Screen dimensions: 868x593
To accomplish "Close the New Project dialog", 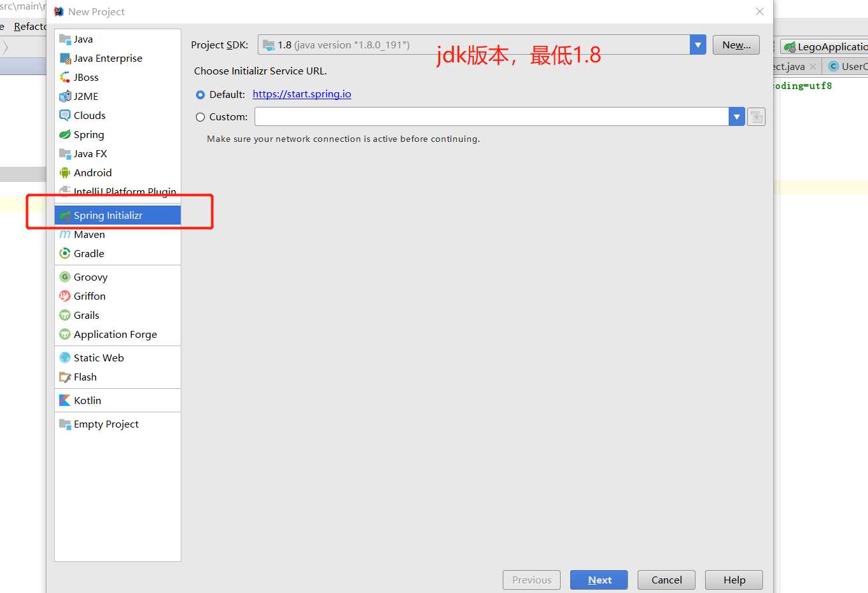I will (x=759, y=11).
